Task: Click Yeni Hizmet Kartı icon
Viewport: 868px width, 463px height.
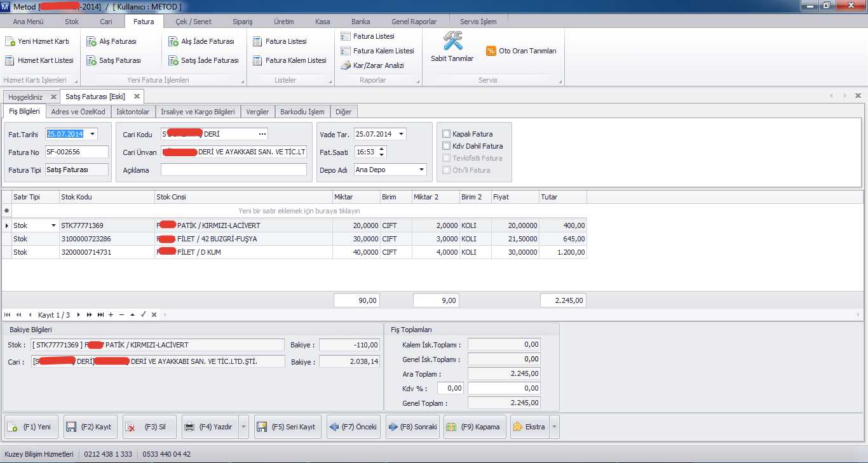Action: coord(10,41)
